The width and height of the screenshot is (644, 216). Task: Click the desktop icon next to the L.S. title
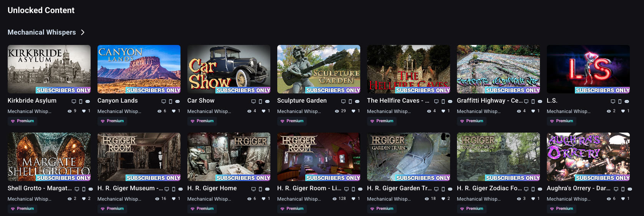click(613, 101)
